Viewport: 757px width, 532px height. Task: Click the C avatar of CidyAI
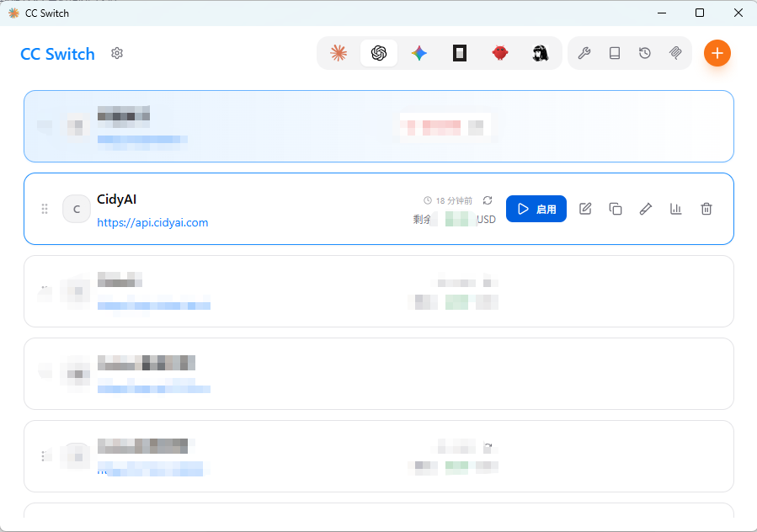coord(77,209)
